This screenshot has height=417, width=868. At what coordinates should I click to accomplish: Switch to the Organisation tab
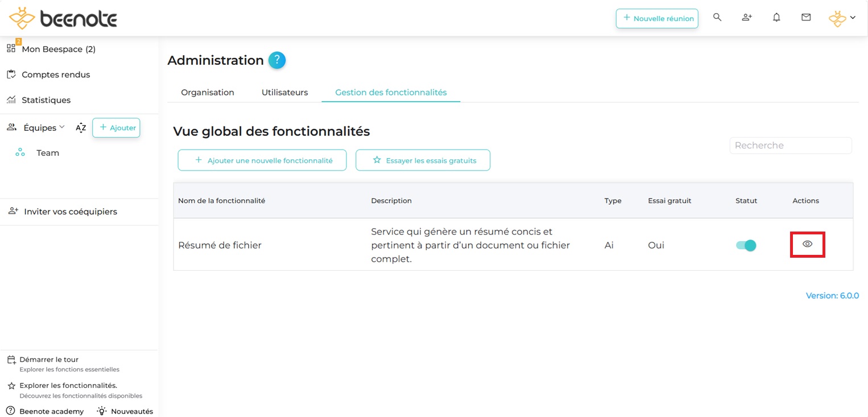[x=208, y=92]
